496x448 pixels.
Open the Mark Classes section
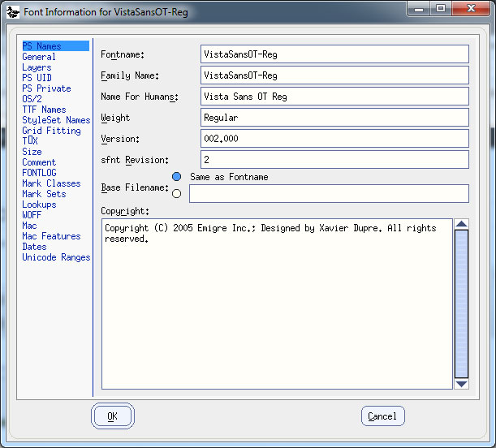click(x=51, y=183)
